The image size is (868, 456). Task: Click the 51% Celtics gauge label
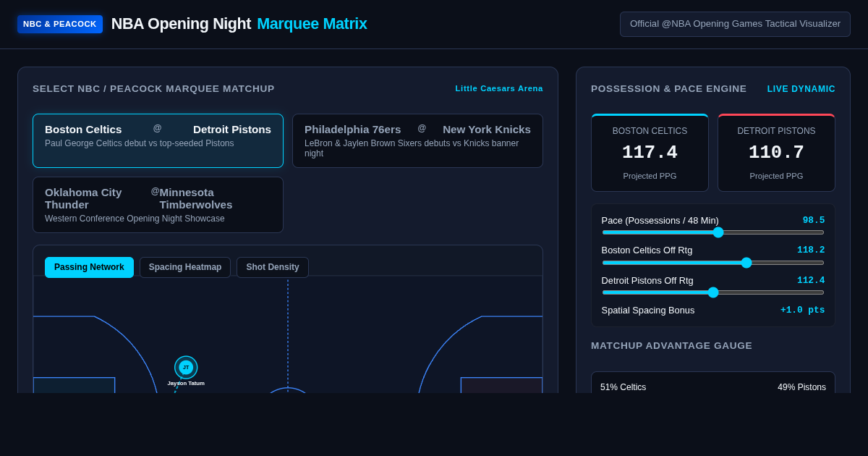pos(623,387)
